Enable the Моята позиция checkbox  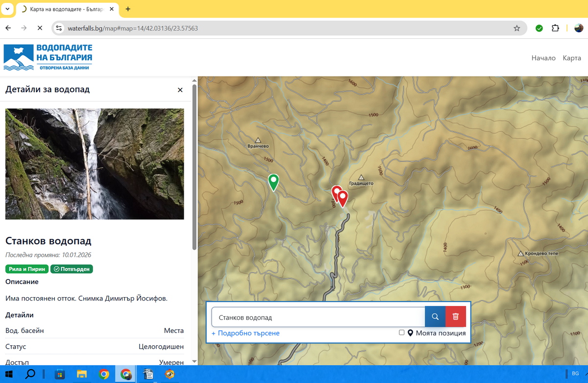(402, 333)
